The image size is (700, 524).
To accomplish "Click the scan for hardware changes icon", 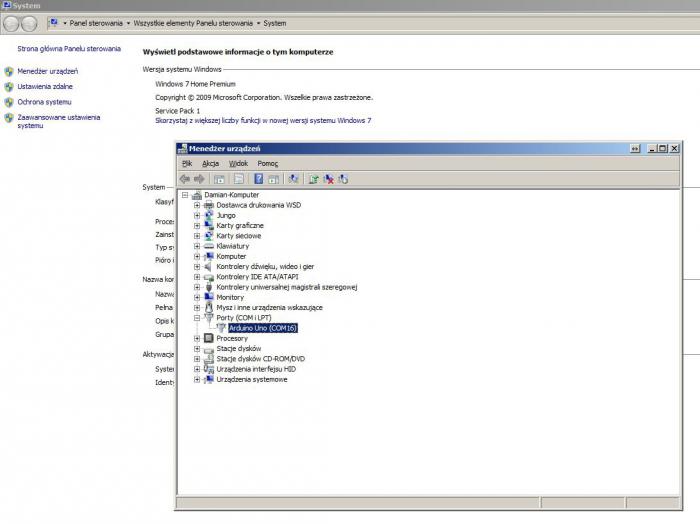I will [x=293, y=179].
